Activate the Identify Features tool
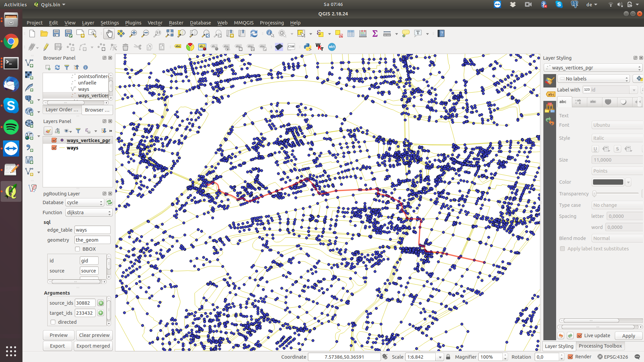This screenshot has width=644, height=362. (270, 34)
